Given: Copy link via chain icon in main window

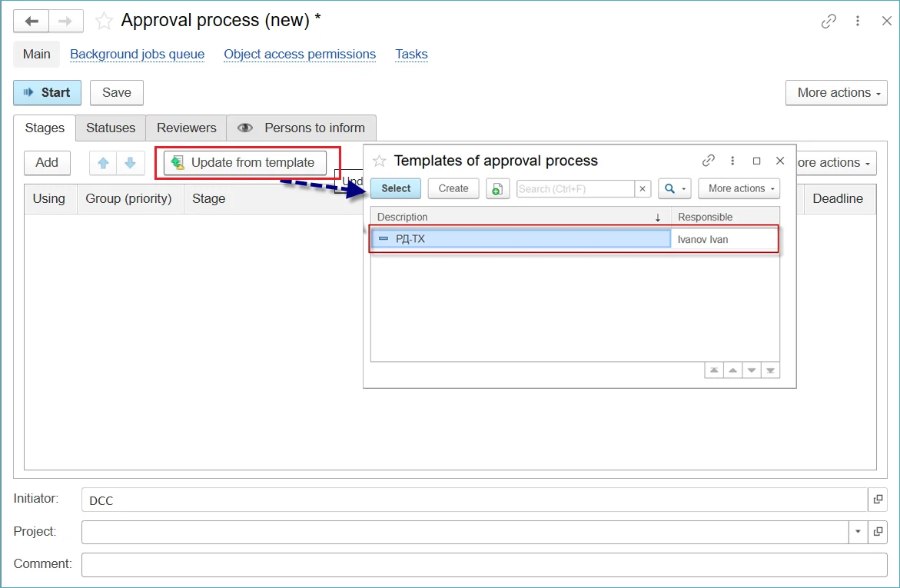Looking at the screenshot, I should click(829, 22).
